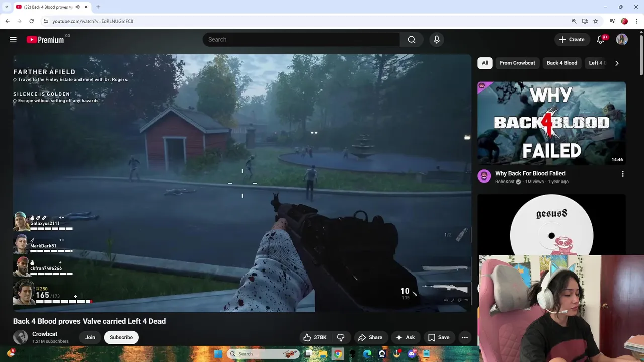Open options for Why Back For Blood Failed
Image resolution: width=644 pixels, height=362 pixels.
tap(623, 174)
